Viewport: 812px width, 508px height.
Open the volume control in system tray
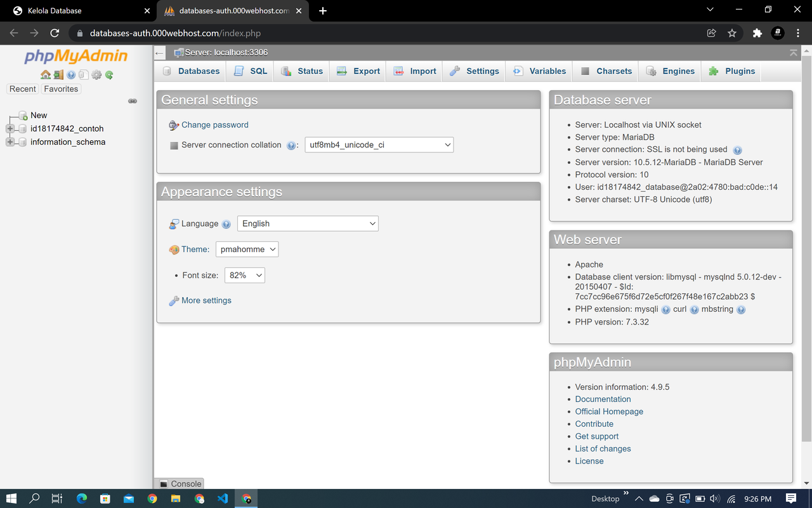[x=715, y=498]
